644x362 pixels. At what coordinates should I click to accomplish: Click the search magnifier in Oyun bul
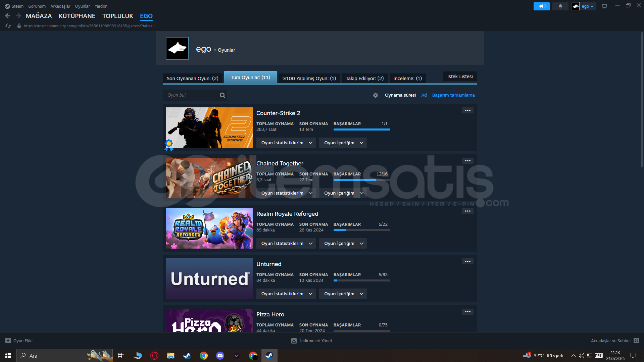click(222, 95)
